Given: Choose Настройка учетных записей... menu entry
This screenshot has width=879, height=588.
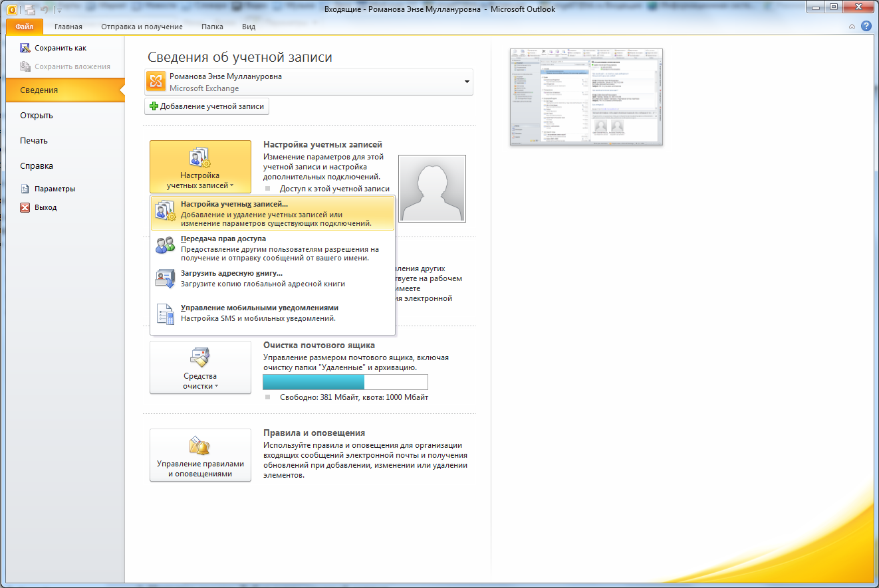Looking at the screenshot, I should tap(273, 214).
